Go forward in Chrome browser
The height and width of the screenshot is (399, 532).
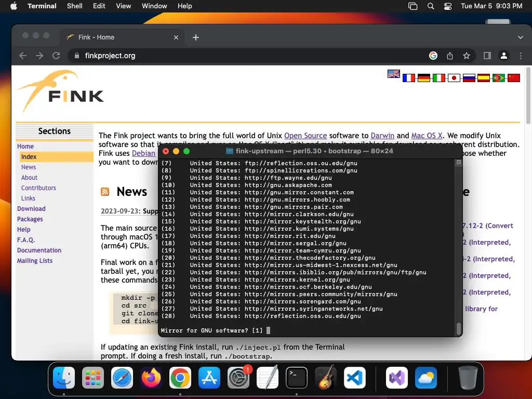coord(39,56)
